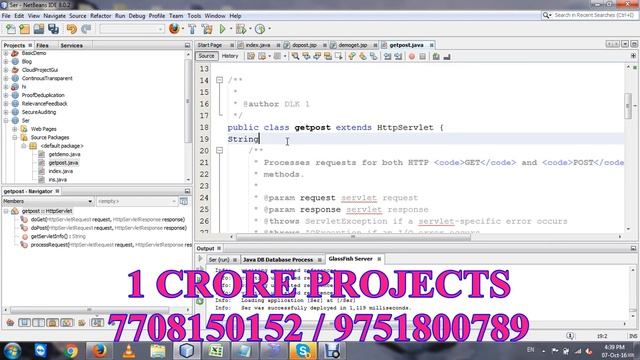Screen dimensions: 640x360
Task: Click the Build Project hammer icon
Action: tap(192, 29)
